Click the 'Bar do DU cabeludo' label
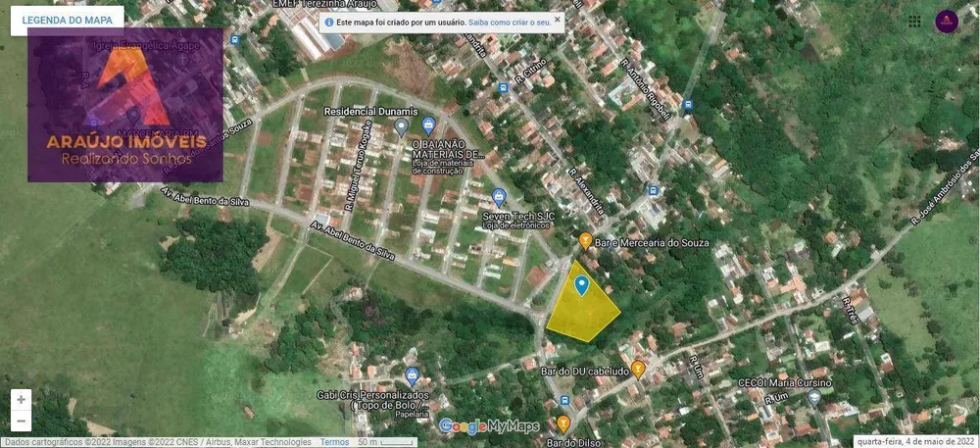980x448 pixels. click(584, 372)
